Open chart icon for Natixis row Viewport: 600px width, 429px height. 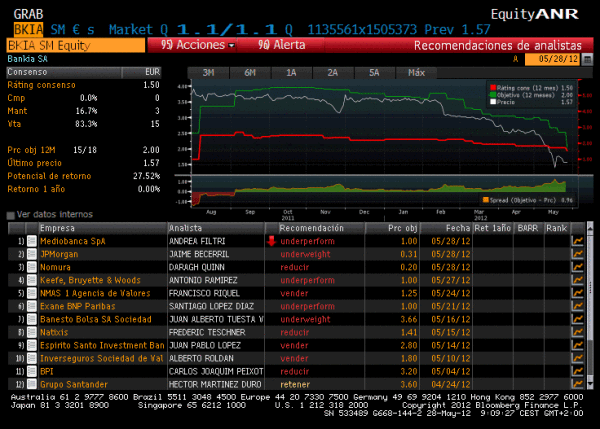(x=577, y=332)
